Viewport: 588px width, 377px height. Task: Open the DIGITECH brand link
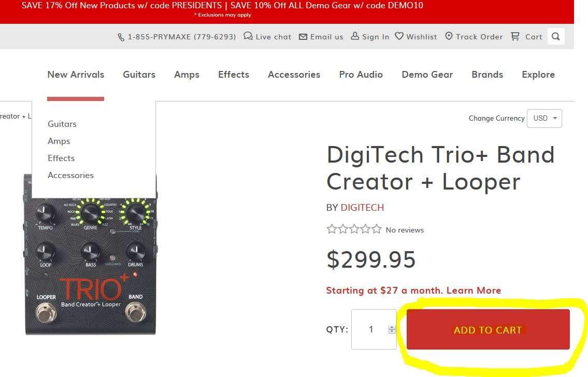(362, 208)
